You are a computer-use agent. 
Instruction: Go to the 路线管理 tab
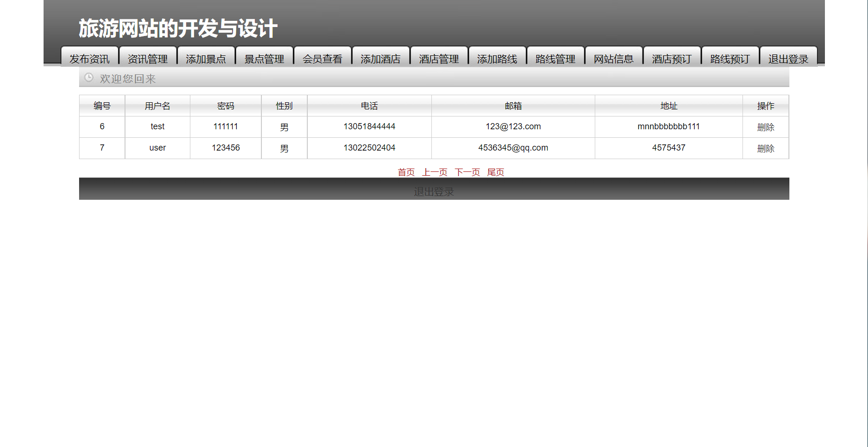click(555, 56)
